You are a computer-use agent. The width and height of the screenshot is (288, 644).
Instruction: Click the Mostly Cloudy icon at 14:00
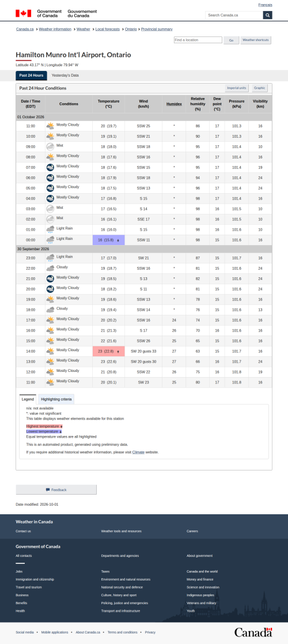coord(50,351)
